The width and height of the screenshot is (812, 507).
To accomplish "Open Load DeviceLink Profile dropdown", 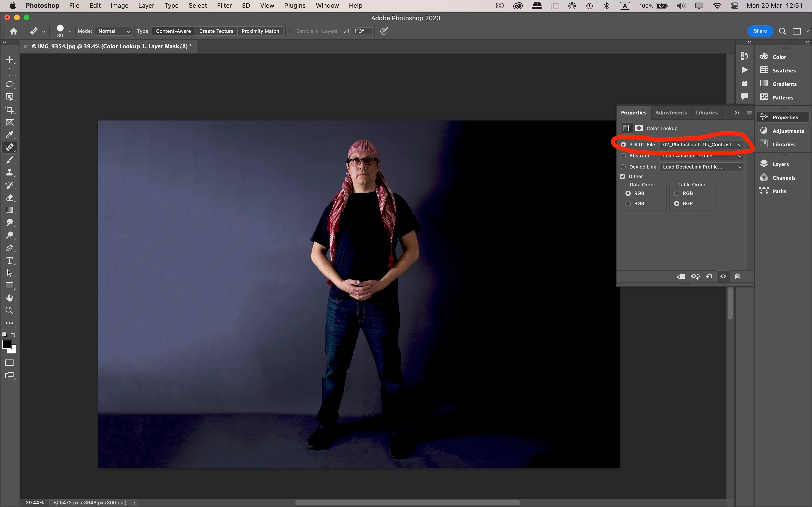I will [701, 167].
